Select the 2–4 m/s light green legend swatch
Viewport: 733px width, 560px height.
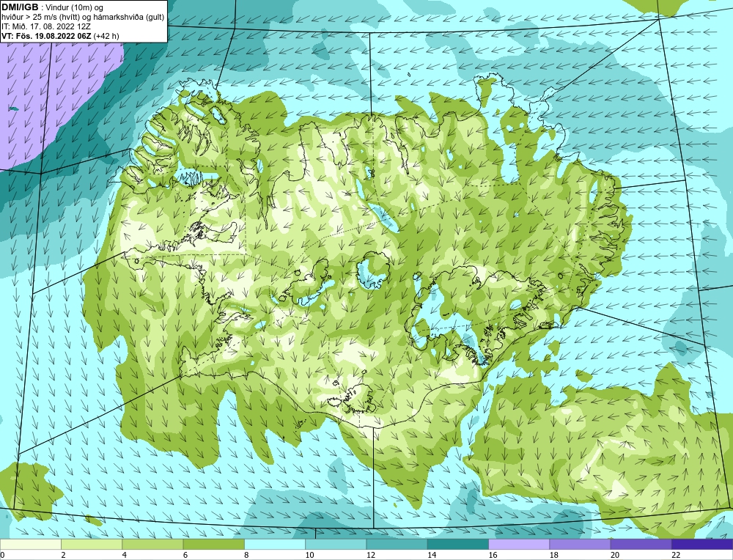click(92, 544)
